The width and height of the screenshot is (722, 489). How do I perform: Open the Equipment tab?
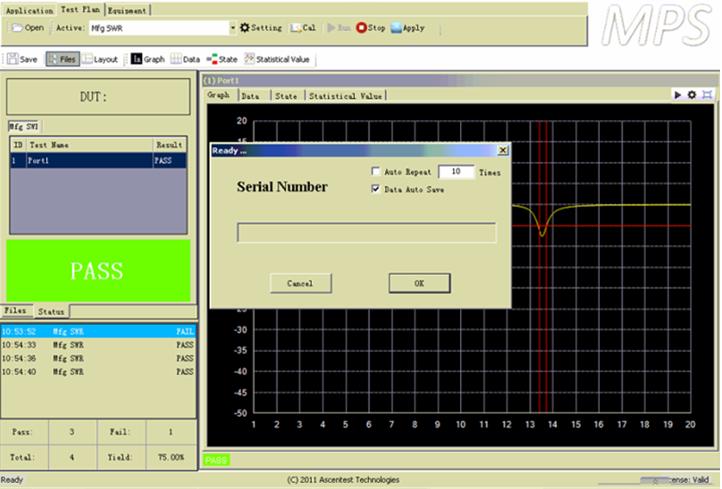tap(127, 10)
